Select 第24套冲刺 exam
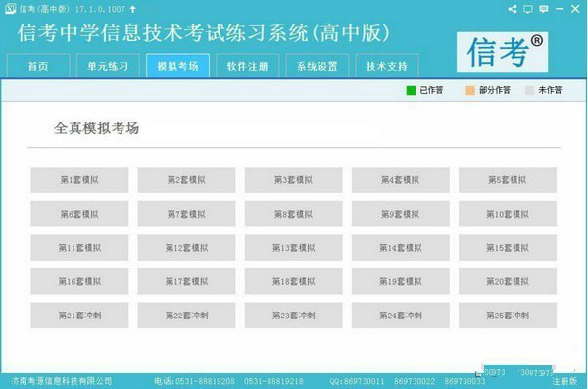This screenshot has width=588, height=389. (401, 316)
